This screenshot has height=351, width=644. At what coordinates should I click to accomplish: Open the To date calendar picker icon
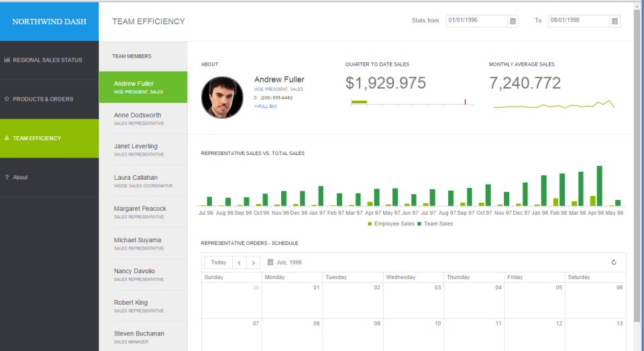(614, 21)
